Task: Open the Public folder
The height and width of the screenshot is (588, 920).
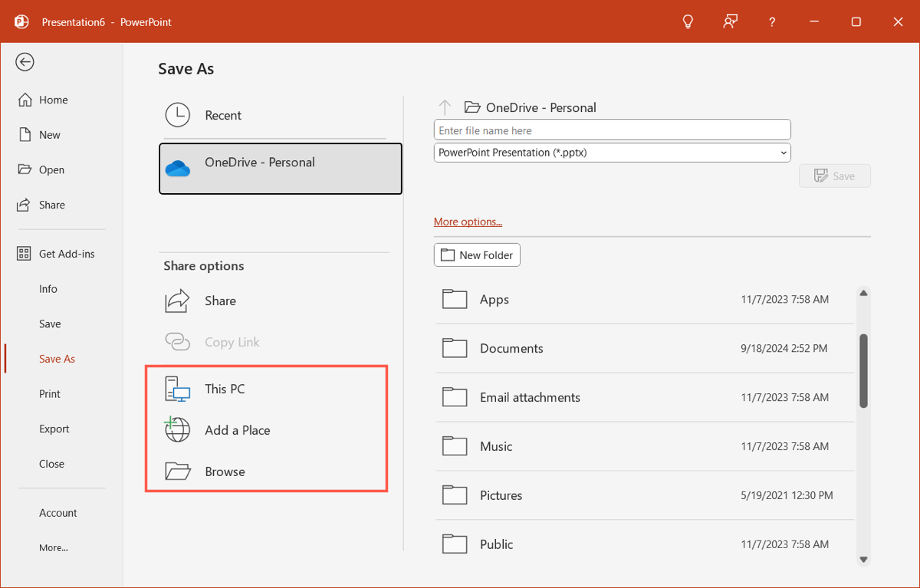Action: 645,544
